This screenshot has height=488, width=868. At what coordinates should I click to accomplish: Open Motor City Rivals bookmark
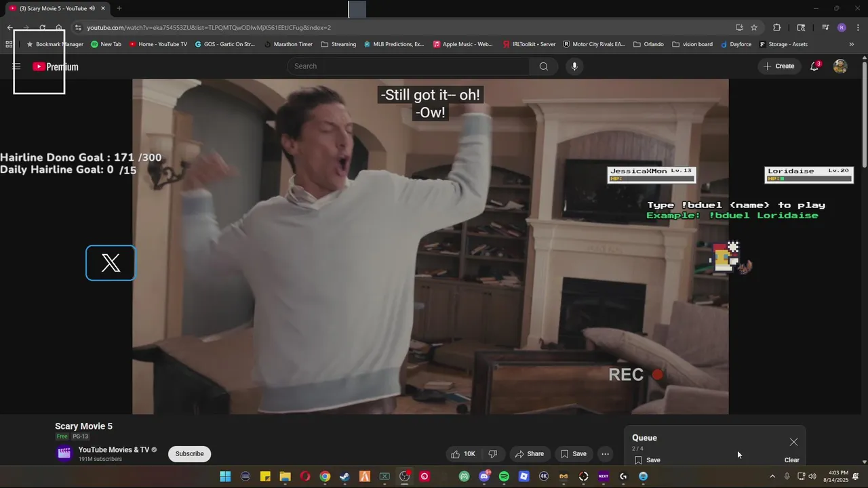[x=594, y=44]
